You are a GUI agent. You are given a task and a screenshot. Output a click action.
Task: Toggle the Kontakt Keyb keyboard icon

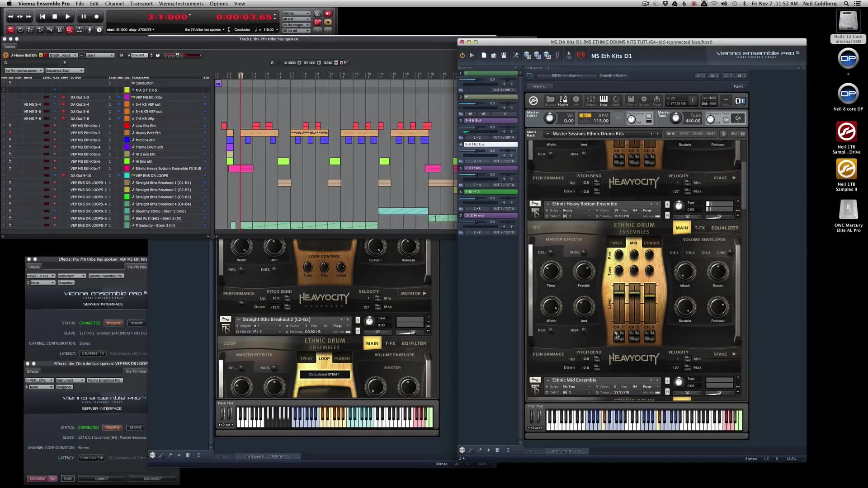(604, 100)
